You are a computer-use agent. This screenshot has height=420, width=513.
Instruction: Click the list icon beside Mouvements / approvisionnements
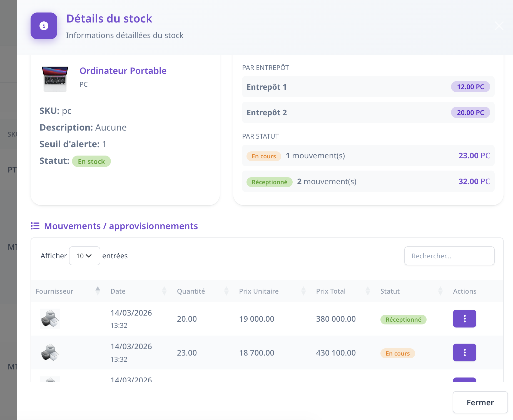35,226
